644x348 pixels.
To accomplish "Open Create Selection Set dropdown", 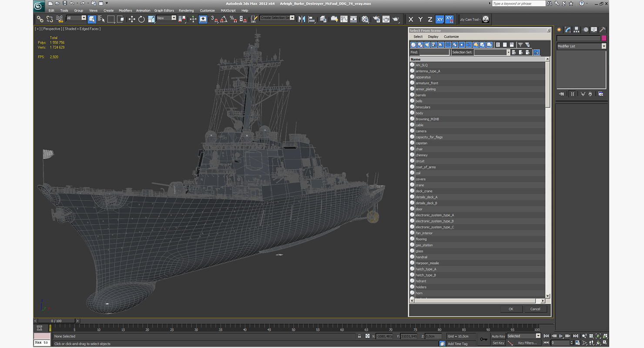I will click(x=277, y=18).
